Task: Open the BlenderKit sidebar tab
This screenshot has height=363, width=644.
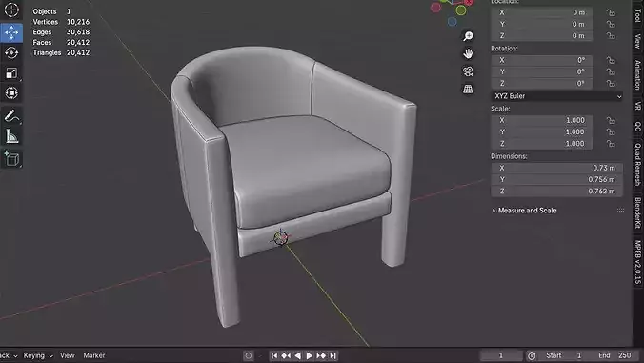Action: tap(637, 213)
